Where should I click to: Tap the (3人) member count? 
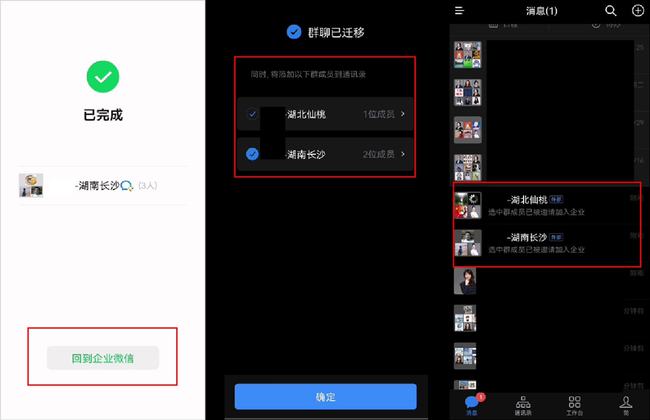(148, 185)
